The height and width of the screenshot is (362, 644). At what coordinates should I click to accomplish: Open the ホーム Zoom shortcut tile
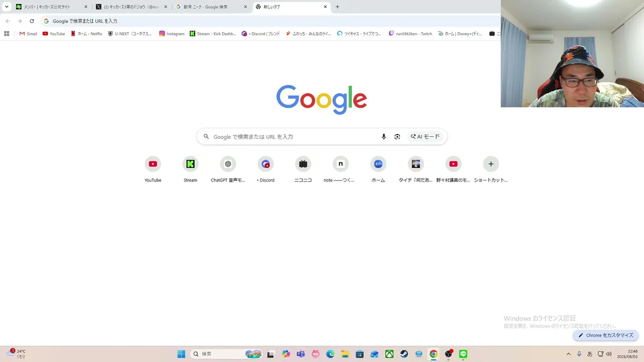[378, 169]
